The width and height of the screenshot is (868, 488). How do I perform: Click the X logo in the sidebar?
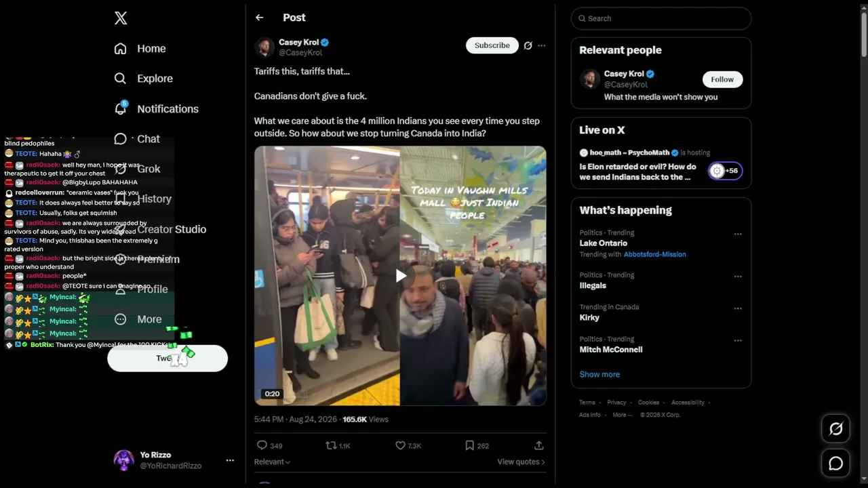(121, 18)
